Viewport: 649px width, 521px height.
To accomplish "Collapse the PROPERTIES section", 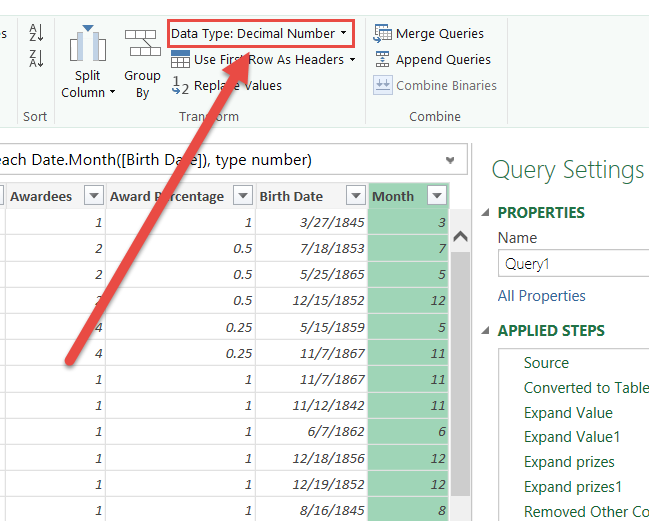I will point(487,212).
